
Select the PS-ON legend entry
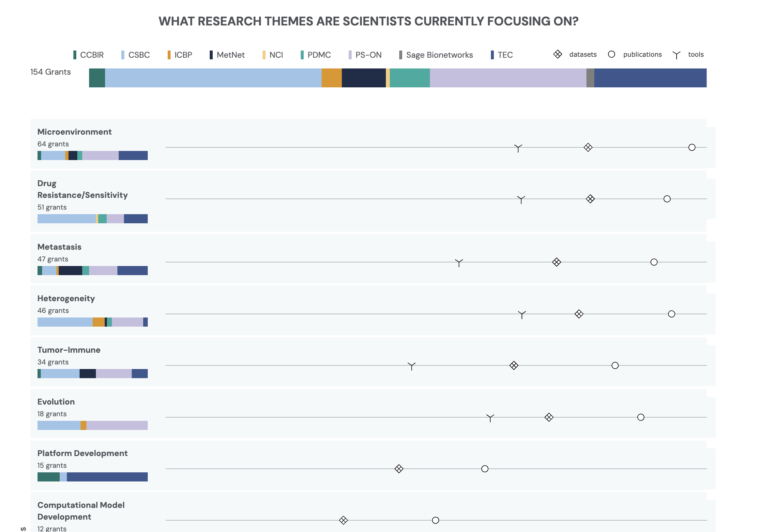click(365, 55)
